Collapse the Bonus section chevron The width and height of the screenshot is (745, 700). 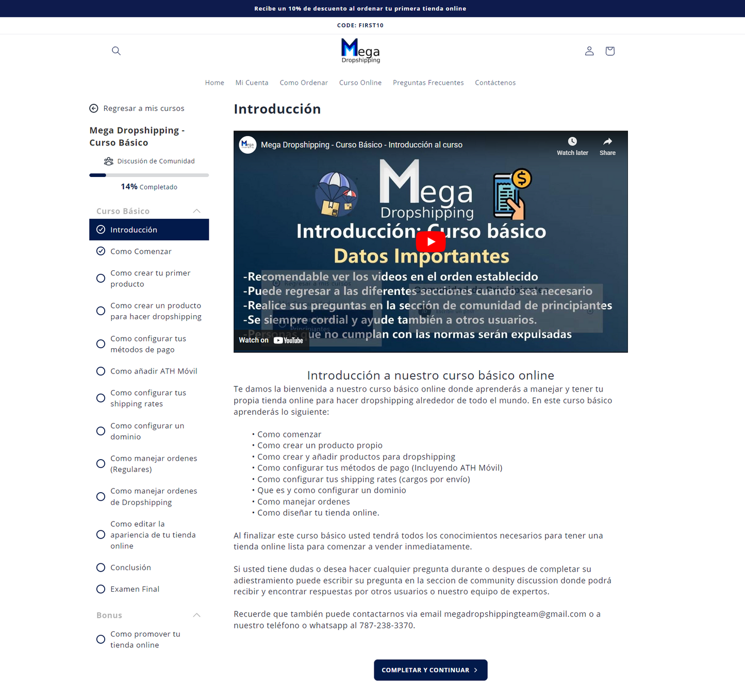click(x=196, y=615)
